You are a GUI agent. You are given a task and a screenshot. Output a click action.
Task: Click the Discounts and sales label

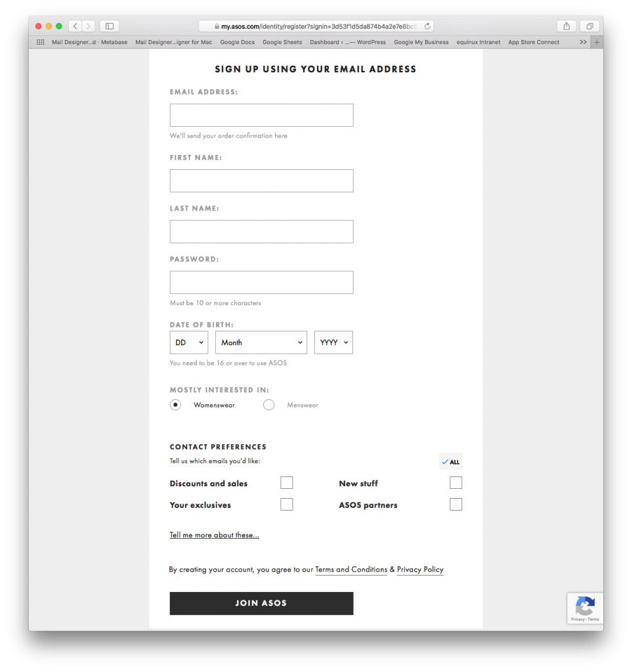click(x=209, y=484)
